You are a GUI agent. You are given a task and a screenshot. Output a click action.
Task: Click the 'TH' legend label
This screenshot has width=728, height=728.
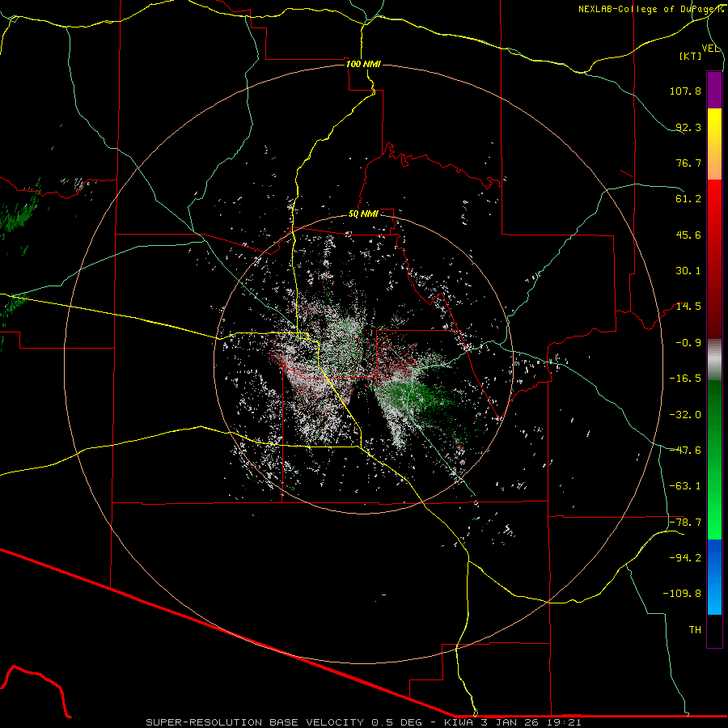click(695, 630)
